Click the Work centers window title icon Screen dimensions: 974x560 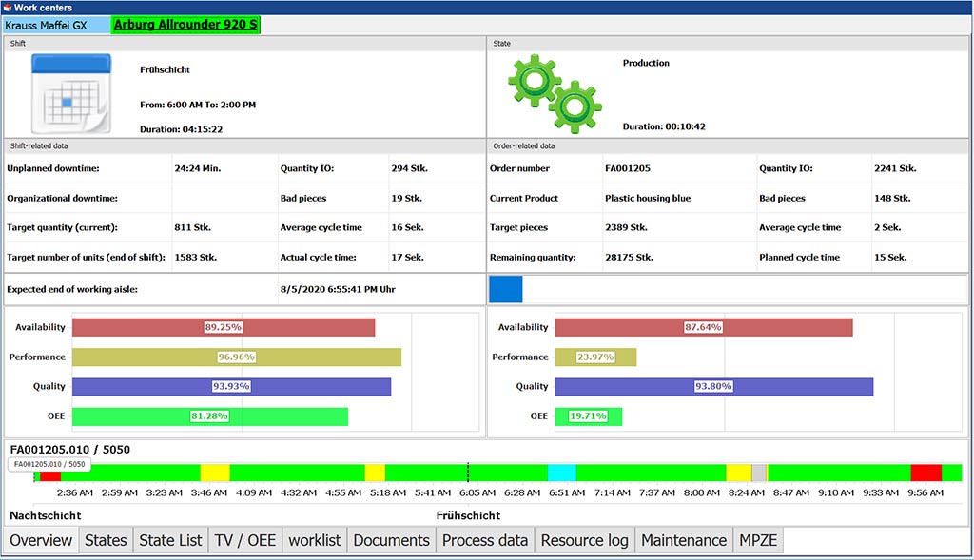point(8,8)
